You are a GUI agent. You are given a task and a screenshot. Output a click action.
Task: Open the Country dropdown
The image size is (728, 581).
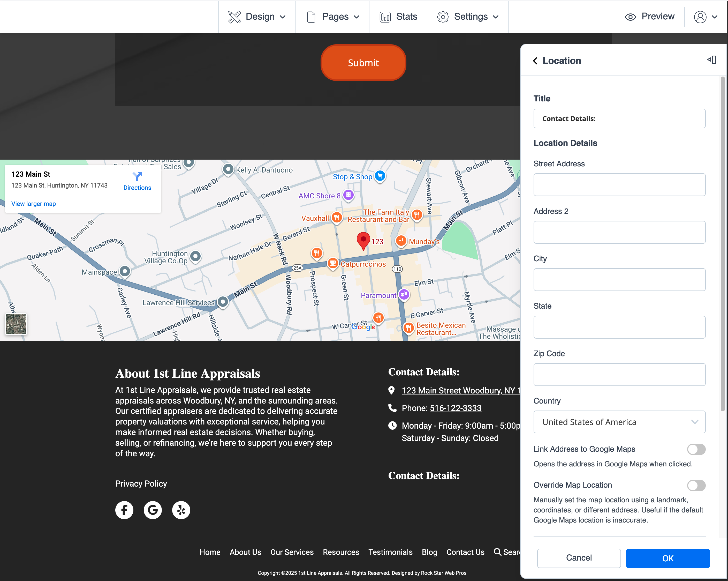tap(619, 422)
